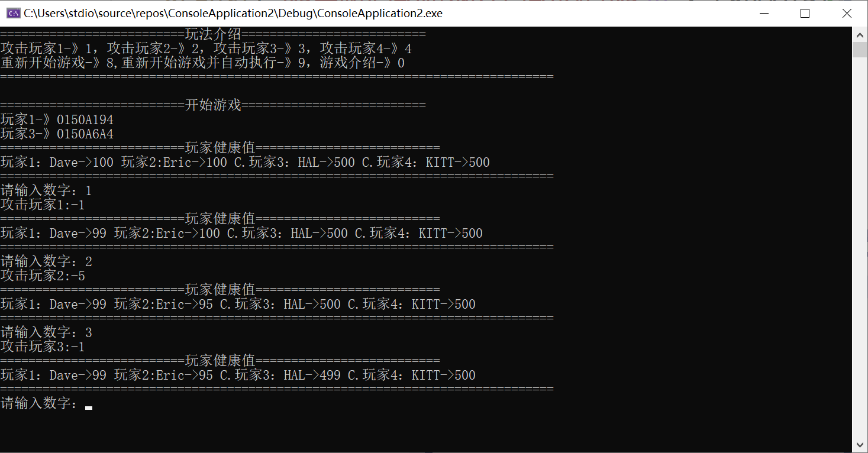Image resolution: width=868 pixels, height=453 pixels.
Task: Click the HAL->499 health value
Action: [312, 375]
